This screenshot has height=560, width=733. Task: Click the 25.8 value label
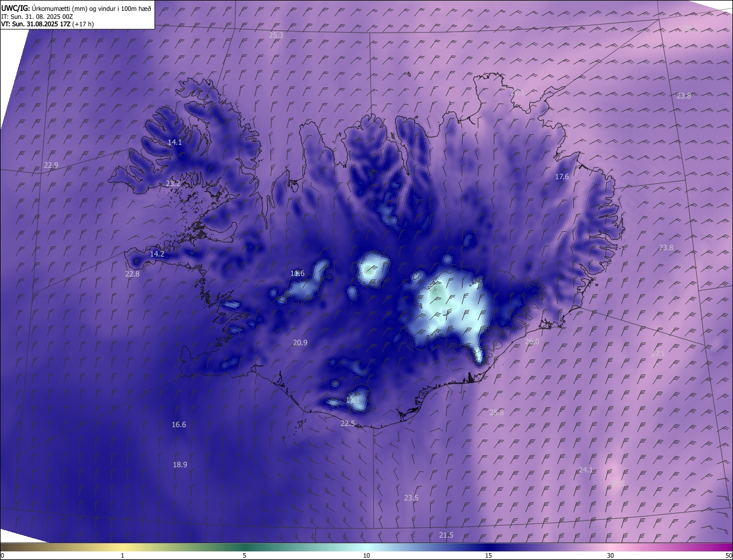(496, 412)
